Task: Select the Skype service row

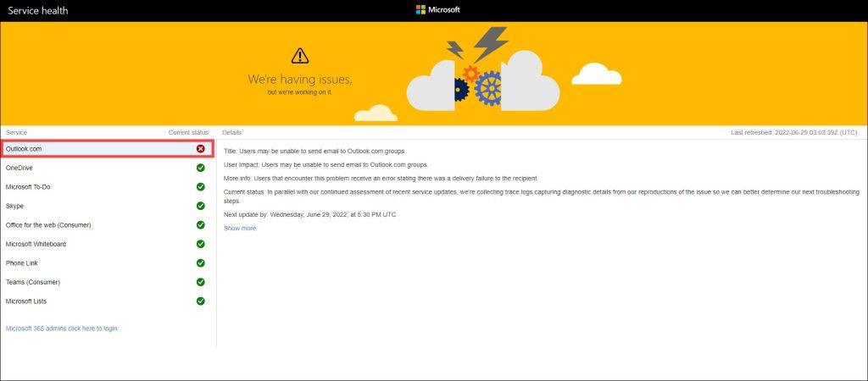Action: (x=108, y=206)
